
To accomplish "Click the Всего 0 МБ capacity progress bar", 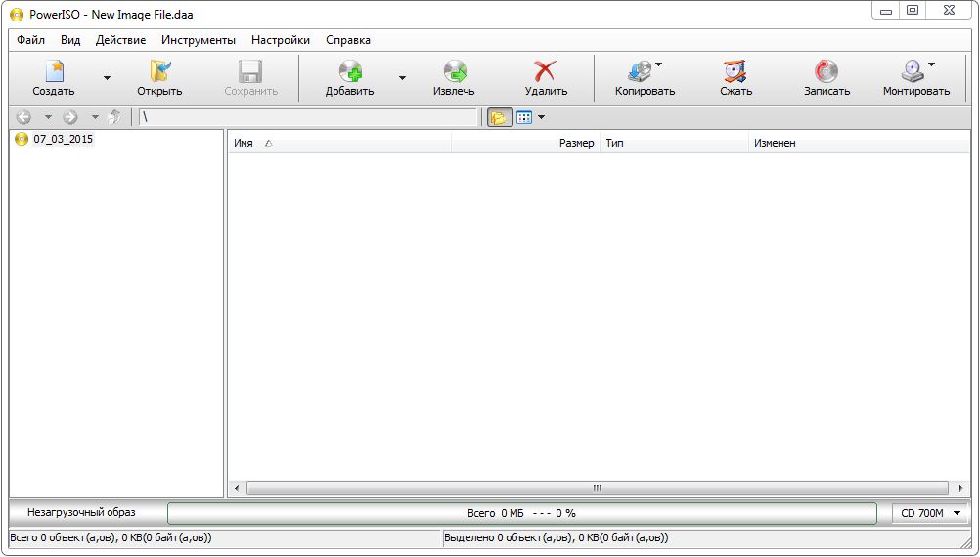I will (522, 513).
